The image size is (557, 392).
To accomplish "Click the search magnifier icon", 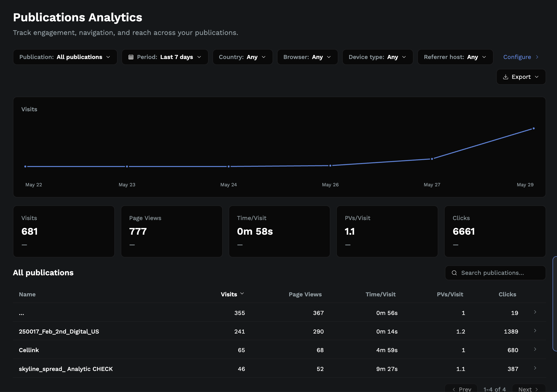I will [x=454, y=273].
